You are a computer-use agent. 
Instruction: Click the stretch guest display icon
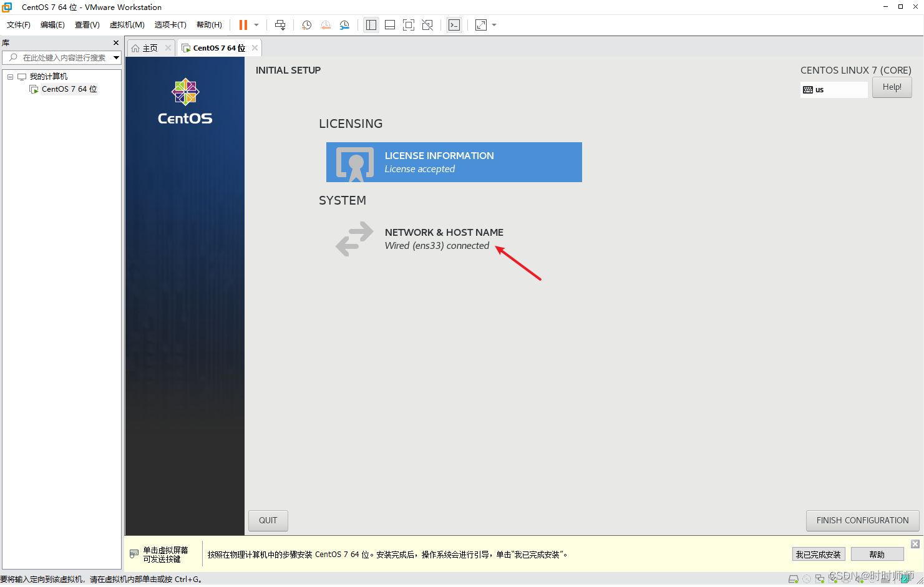[481, 25]
